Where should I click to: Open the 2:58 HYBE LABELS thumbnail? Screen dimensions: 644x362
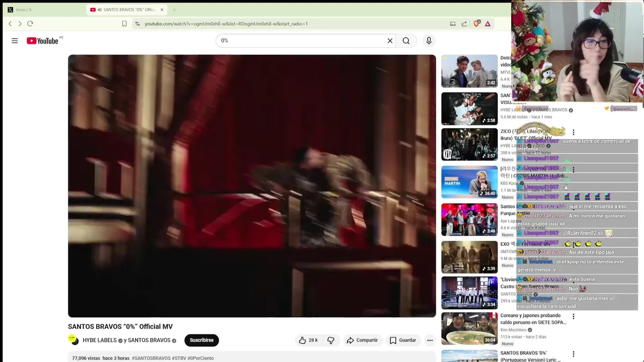469,109
